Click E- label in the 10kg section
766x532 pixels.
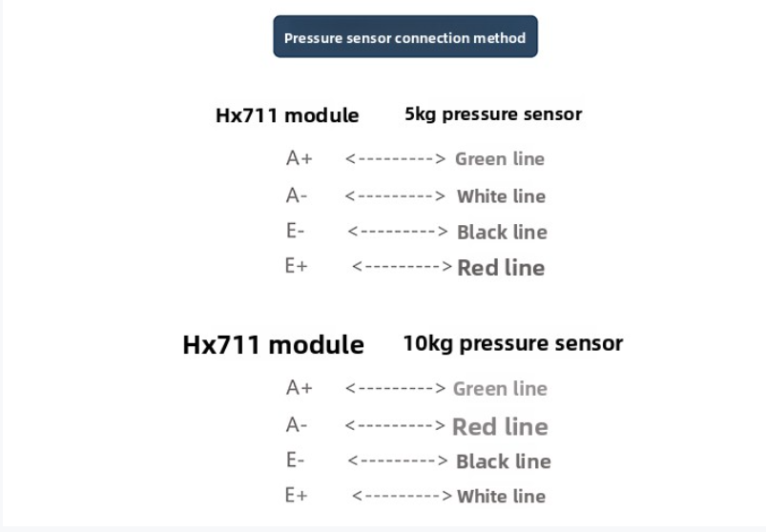(x=295, y=460)
